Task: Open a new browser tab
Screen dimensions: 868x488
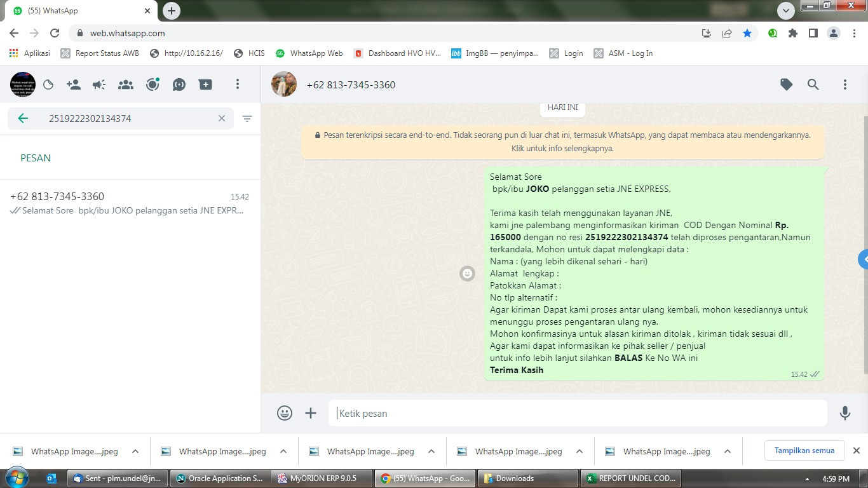Action: [172, 11]
